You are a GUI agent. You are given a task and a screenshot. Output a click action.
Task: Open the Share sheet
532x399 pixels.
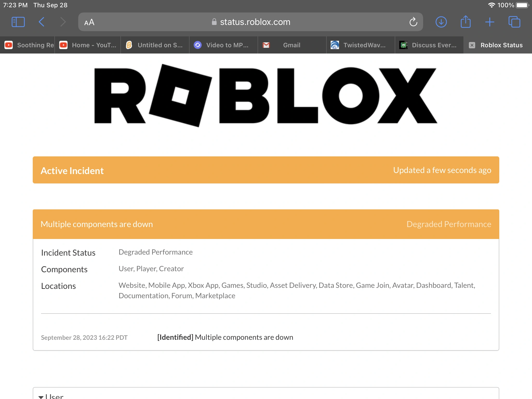[x=466, y=22]
